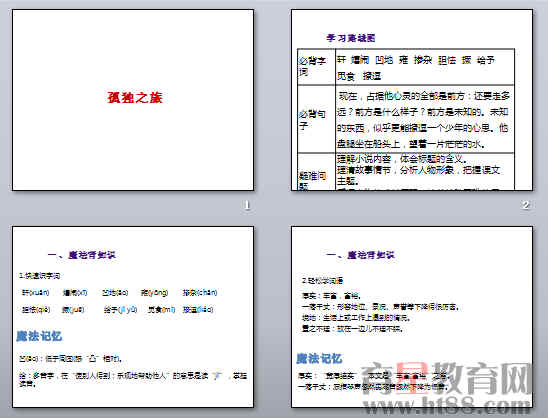Select the slide 4 thumbnail with 轻松学词语
Image resolution: width=548 pixels, height=418 pixels.
pyautogui.click(x=412, y=317)
